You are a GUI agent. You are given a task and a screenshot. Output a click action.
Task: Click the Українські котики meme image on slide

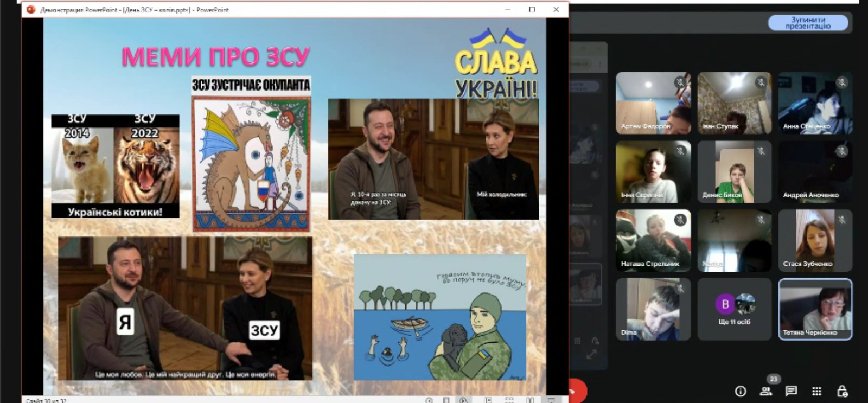(115, 166)
